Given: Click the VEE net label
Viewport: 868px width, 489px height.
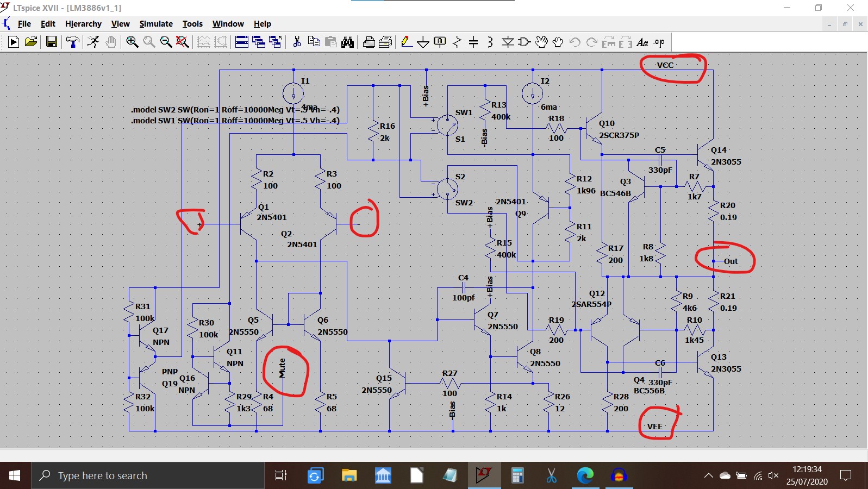Looking at the screenshot, I should point(654,427).
